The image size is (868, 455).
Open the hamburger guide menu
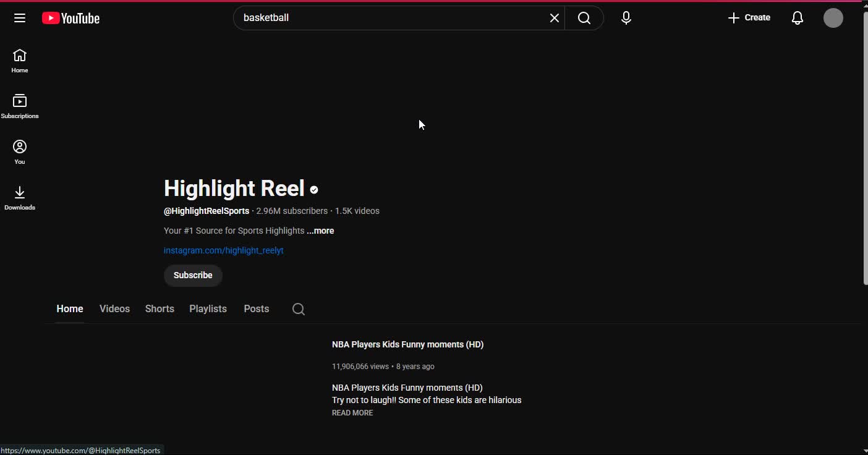[x=20, y=18]
